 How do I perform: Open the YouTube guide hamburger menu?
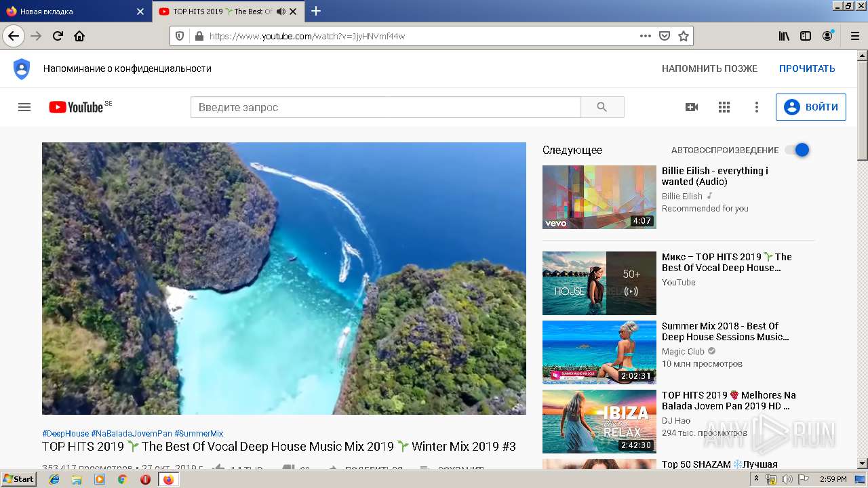pyautogui.click(x=24, y=107)
